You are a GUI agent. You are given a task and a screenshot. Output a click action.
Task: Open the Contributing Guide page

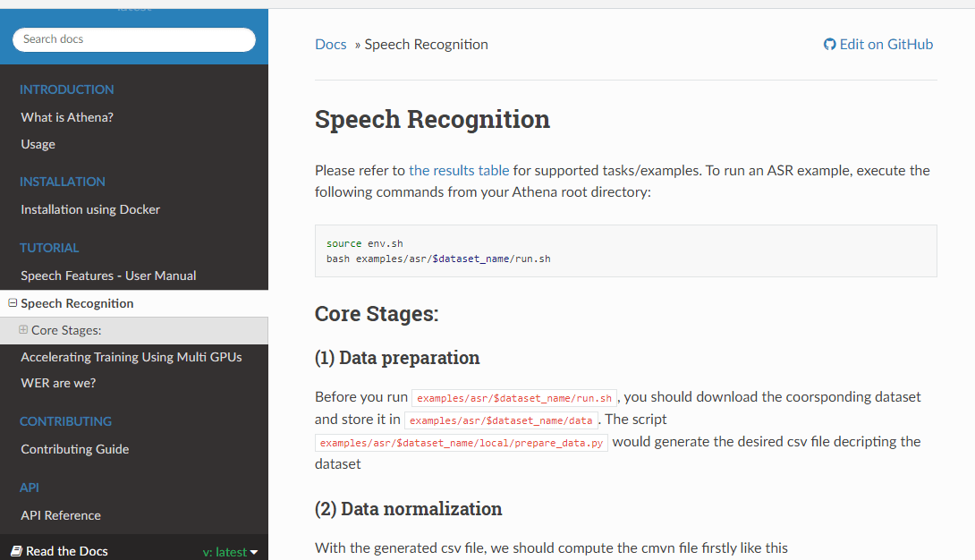pos(74,449)
